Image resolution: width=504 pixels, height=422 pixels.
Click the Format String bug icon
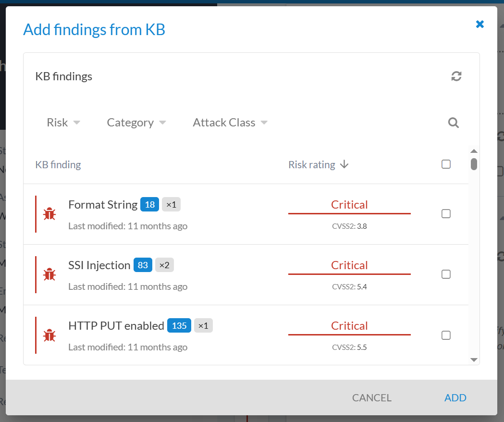coord(49,214)
